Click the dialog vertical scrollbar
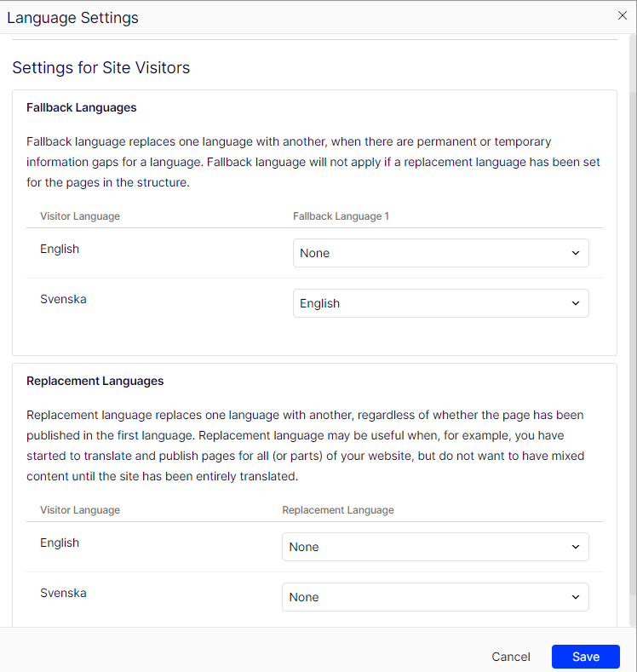The image size is (637, 672). (x=632, y=343)
